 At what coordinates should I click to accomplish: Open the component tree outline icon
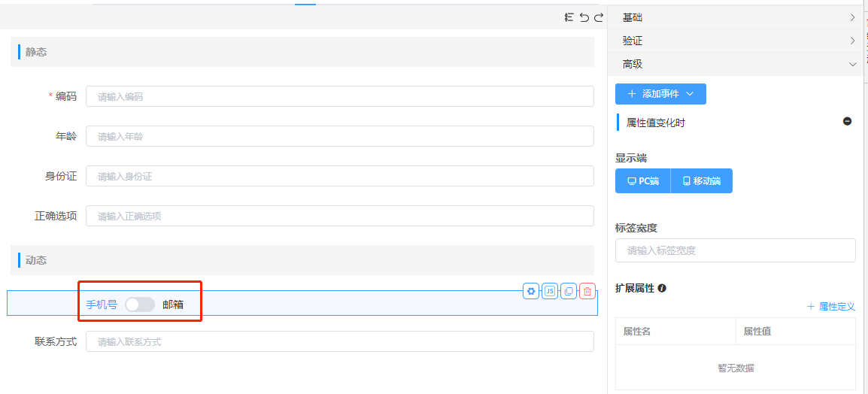coord(569,17)
